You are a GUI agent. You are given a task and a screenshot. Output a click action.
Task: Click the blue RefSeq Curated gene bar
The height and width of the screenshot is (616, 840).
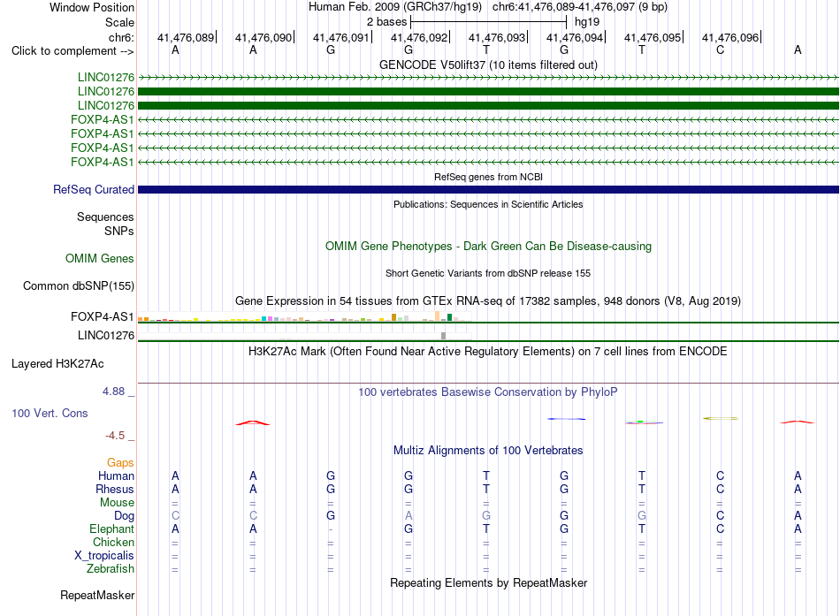[488, 190]
